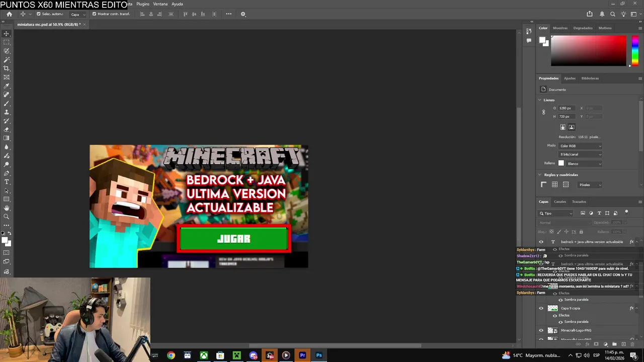
Task: Select the Hand tool
Action: point(7,208)
